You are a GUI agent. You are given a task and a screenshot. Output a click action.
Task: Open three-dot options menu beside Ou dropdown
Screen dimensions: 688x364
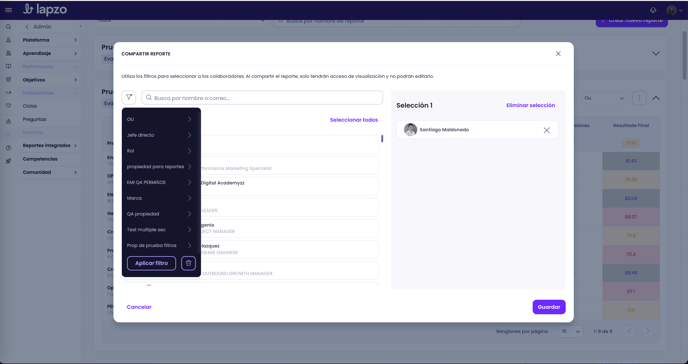(639, 98)
